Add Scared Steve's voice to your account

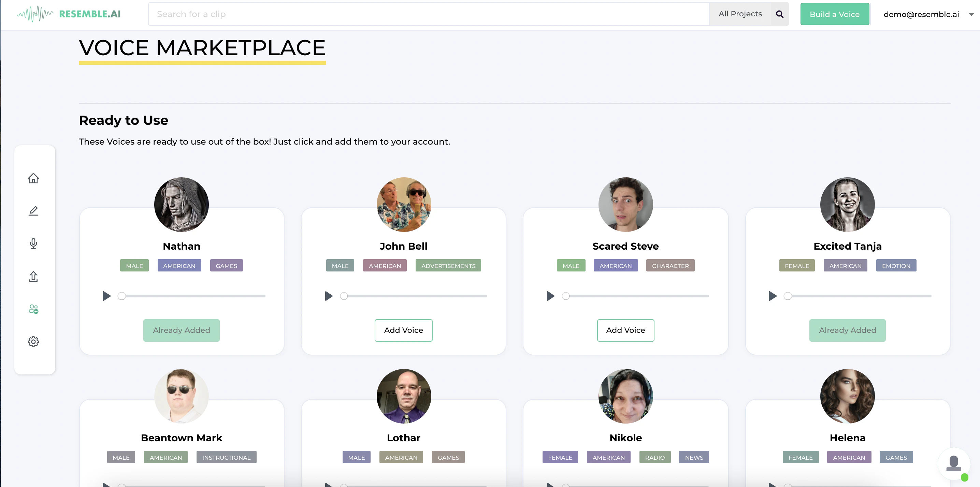tap(625, 330)
